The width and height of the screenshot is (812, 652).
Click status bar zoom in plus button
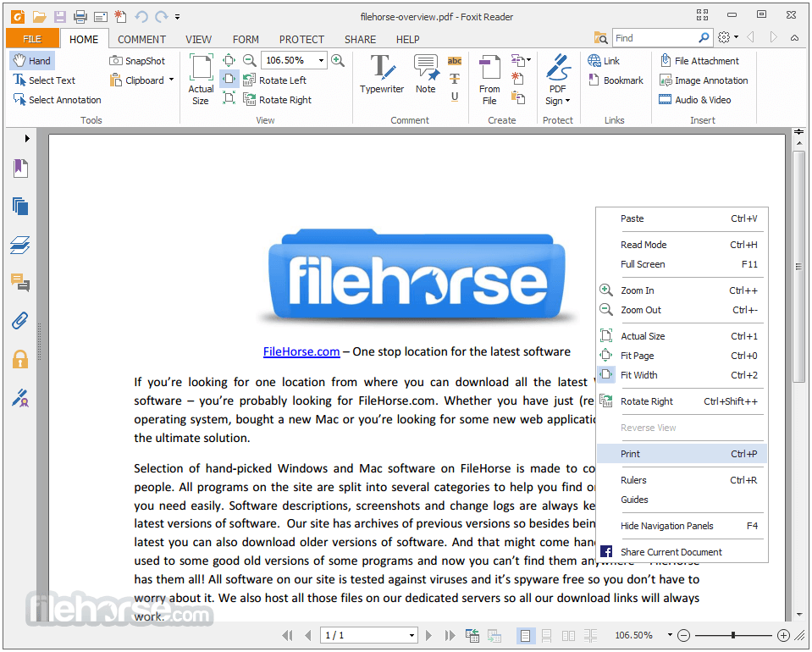pos(783,635)
